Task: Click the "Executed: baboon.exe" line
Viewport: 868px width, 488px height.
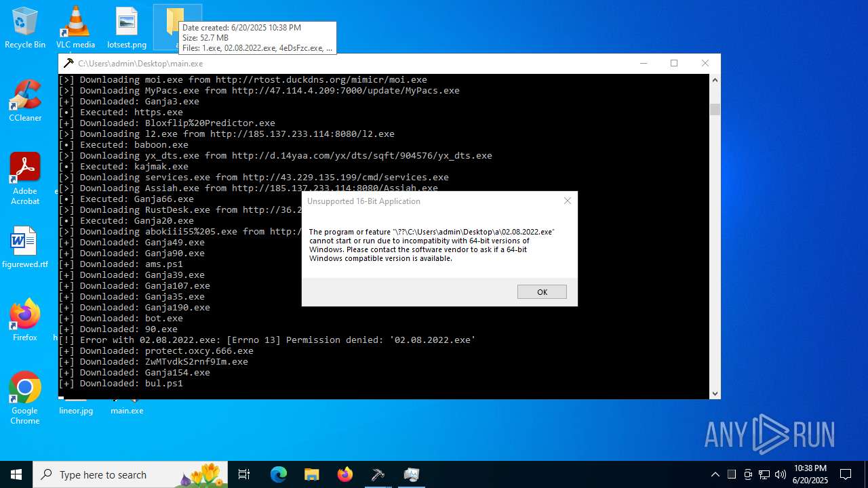Action: (123, 144)
